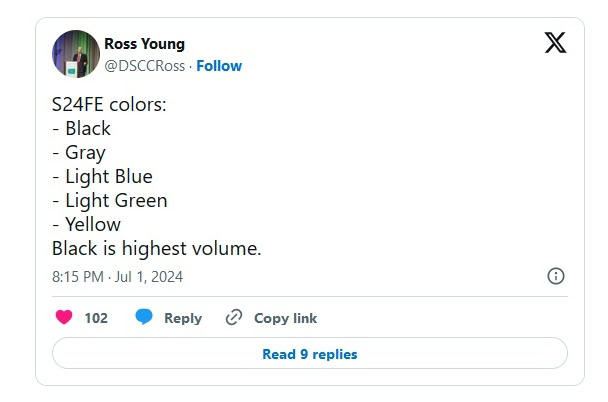Like the tweet with the heart icon
The height and width of the screenshot is (402, 608).
coord(64,318)
